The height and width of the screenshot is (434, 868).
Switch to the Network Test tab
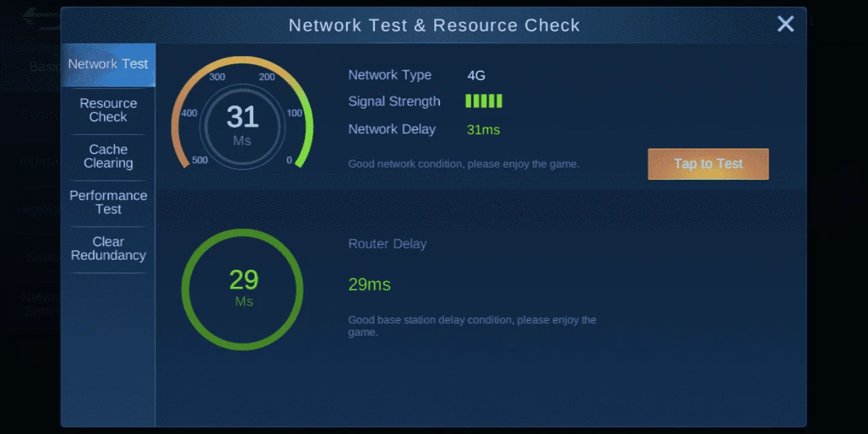click(x=108, y=64)
